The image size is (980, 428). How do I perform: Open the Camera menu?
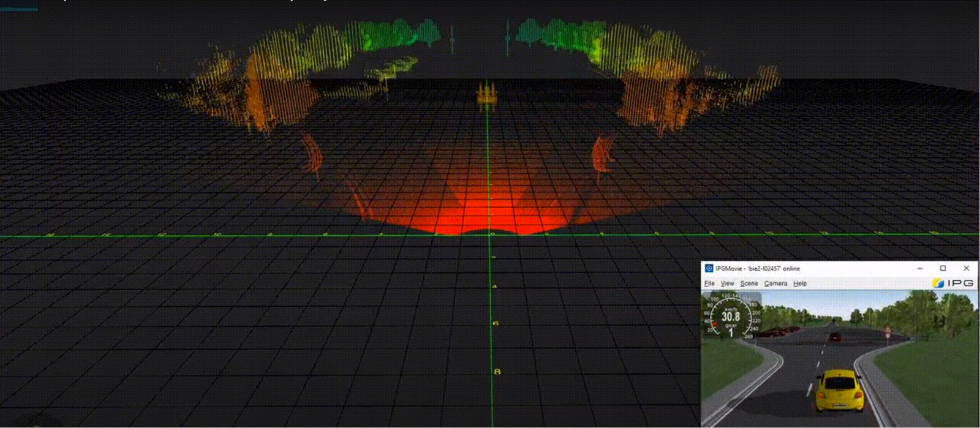pyautogui.click(x=775, y=283)
